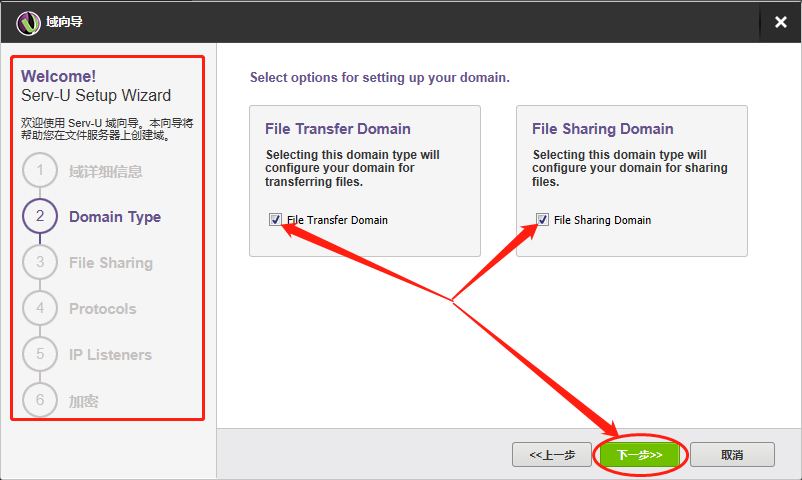Click the 加密 step label
The image size is (802, 480).
pos(83,401)
